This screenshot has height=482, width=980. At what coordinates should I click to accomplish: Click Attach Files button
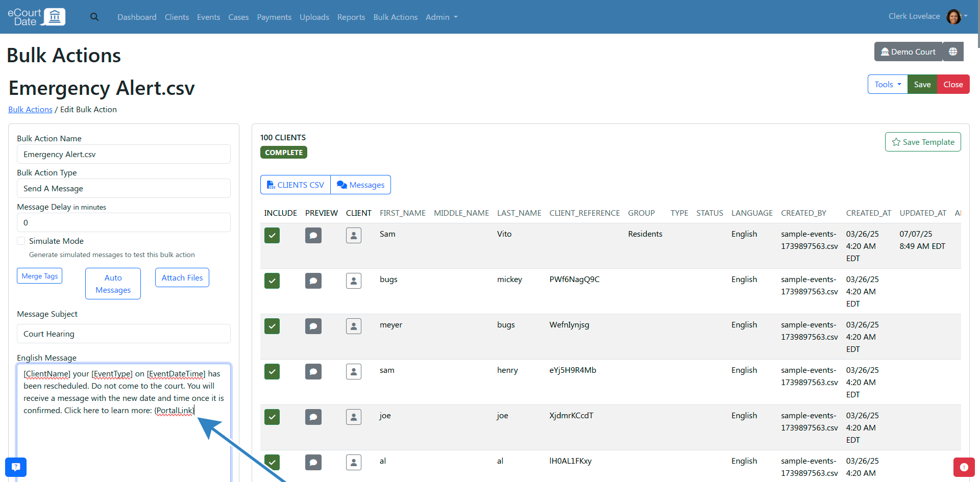click(x=182, y=277)
